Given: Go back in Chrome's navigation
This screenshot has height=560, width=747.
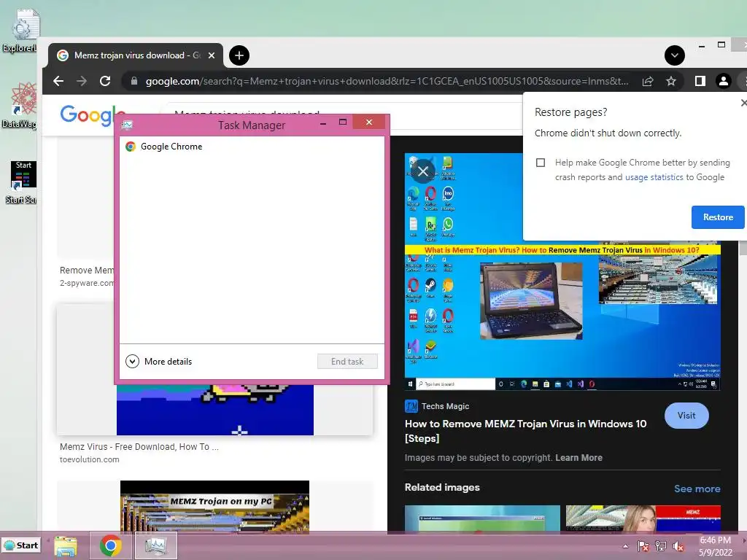Looking at the screenshot, I should [x=58, y=81].
